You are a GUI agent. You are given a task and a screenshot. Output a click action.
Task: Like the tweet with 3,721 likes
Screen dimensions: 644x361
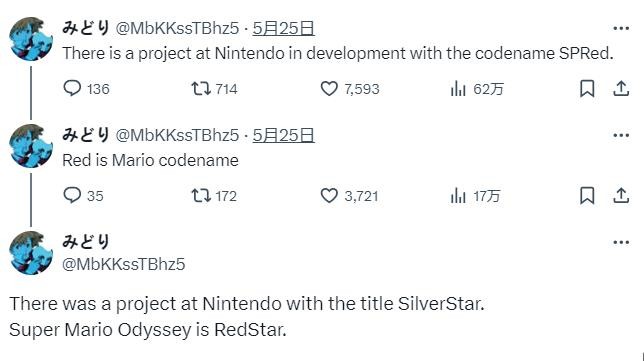pos(329,195)
